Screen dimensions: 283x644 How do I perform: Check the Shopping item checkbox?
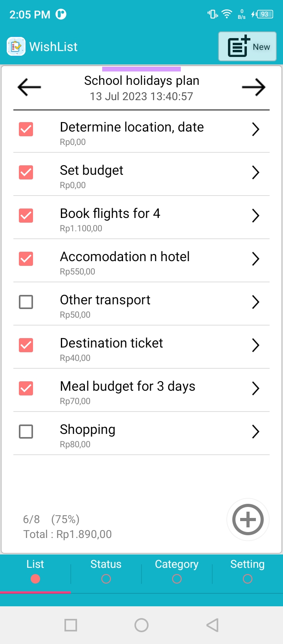[26, 432]
